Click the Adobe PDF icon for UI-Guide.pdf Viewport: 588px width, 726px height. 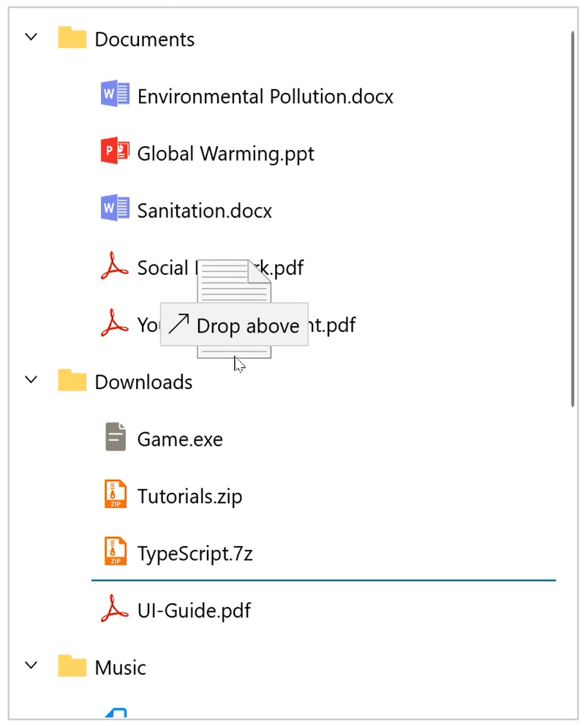click(x=114, y=608)
